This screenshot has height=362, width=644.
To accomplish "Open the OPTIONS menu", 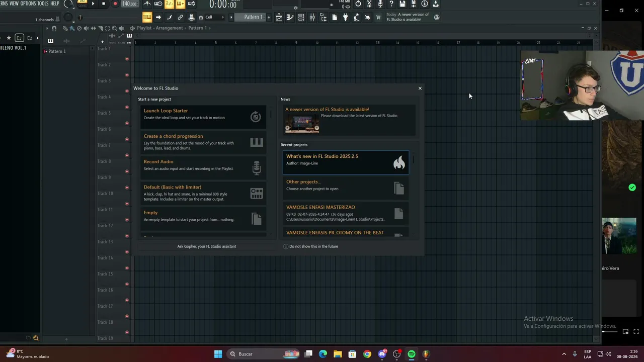I will pos(28,4).
